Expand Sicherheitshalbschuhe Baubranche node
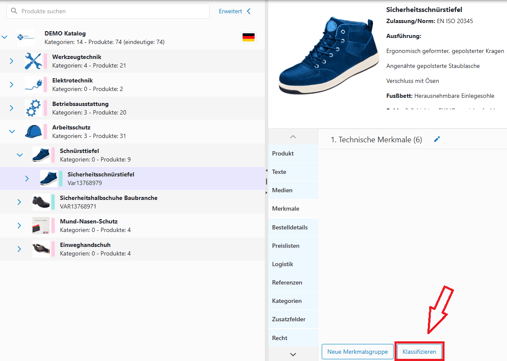The width and height of the screenshot is (507, 361). pyautogui.click(x=19, y=202)
